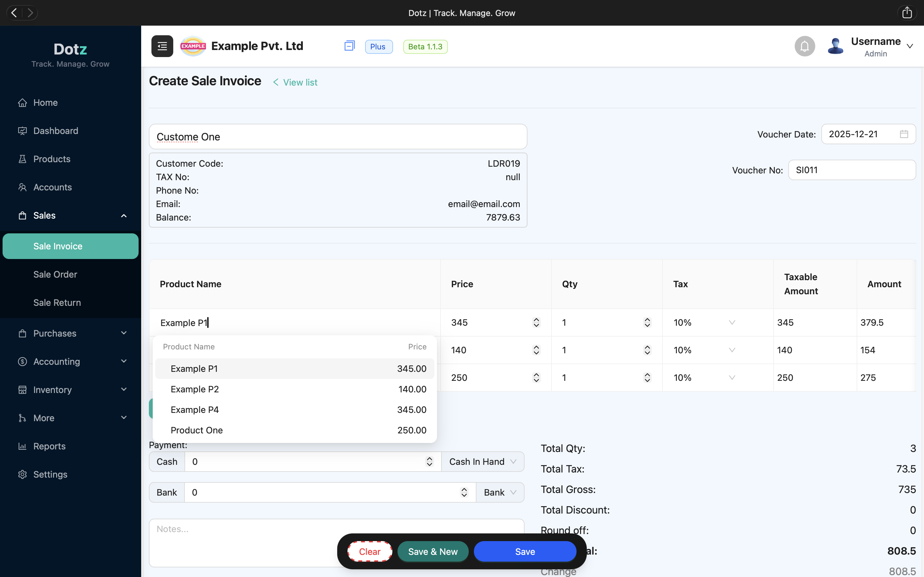
Task: Open the Tax dropdown on first product row
Action: 732,322
